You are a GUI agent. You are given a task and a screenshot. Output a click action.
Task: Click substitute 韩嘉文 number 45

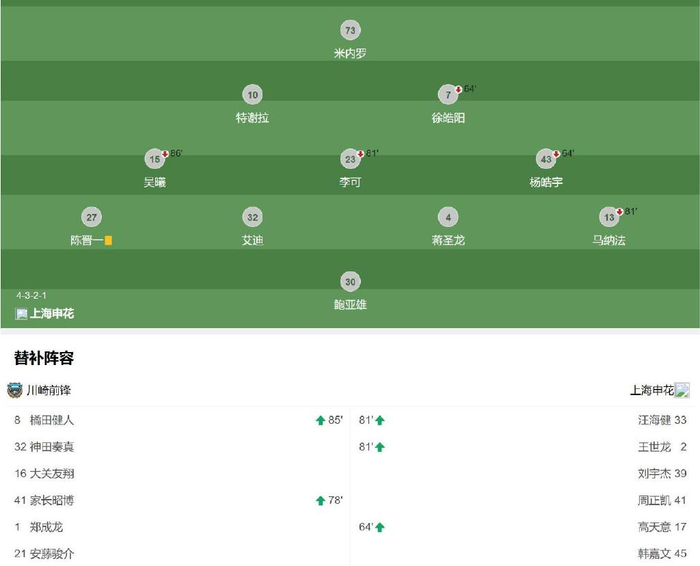pos(662,553)
